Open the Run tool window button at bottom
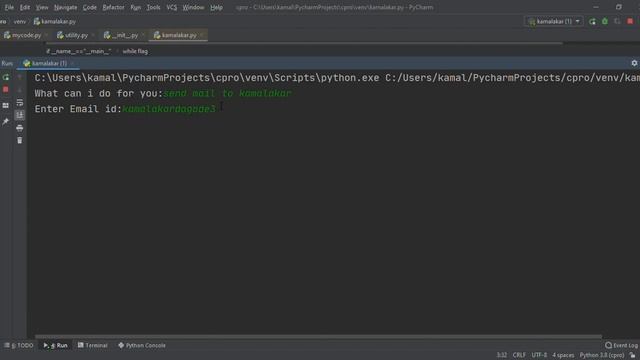Screen dimensions: 640x360 [x=56, y=345]
